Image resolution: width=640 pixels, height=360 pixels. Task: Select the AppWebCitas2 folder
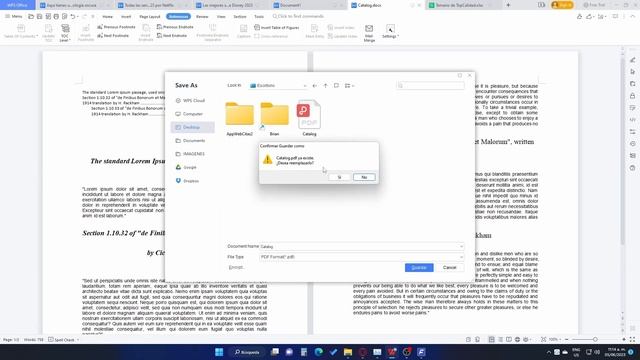pos(239,118)
